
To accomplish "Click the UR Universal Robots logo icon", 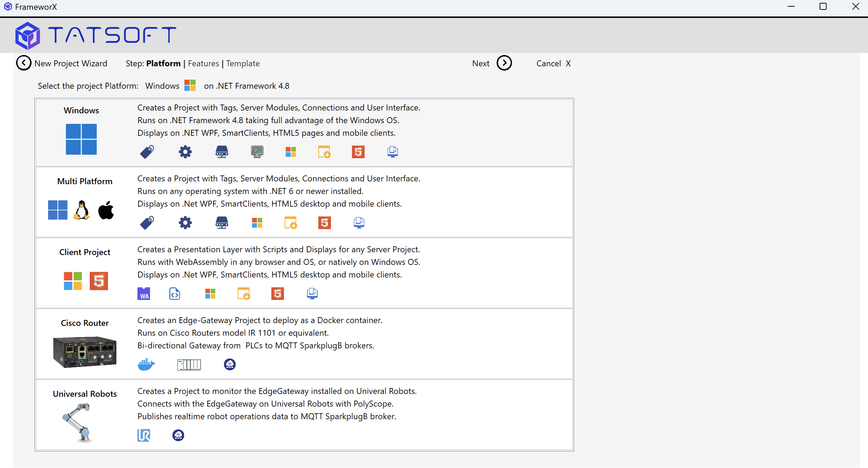I will click(x=144, y=435).
